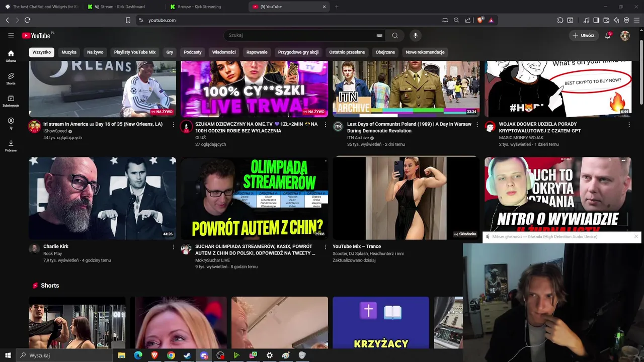Open Google Chrome from the taskbar

tap(171, 355)
